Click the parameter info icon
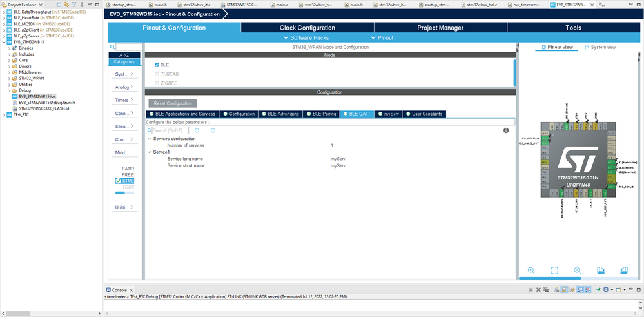The height and width of the screenshot is (317, 644). point(506,130)
